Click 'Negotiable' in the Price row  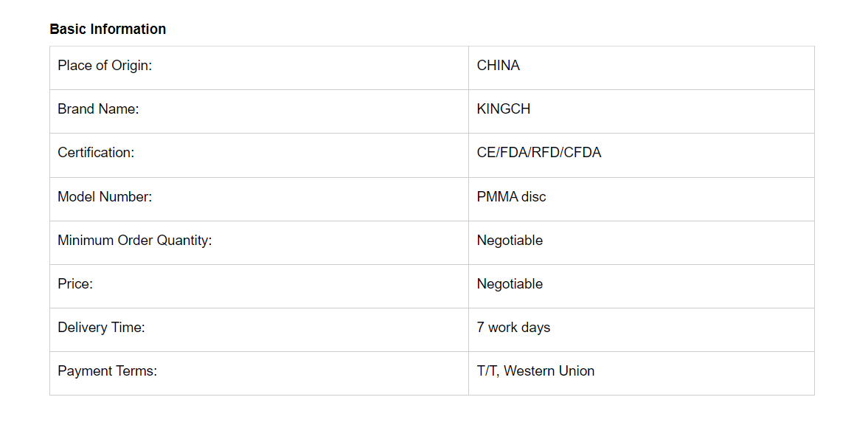[x=510, y=284]
